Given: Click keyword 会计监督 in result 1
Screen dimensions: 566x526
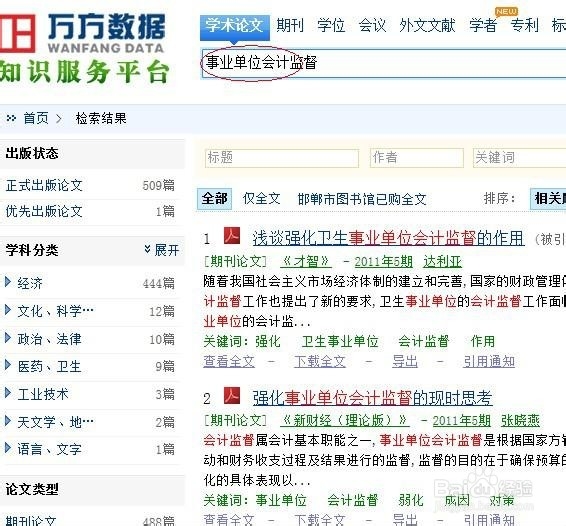Looking at the screenshot, I should 424,341.
